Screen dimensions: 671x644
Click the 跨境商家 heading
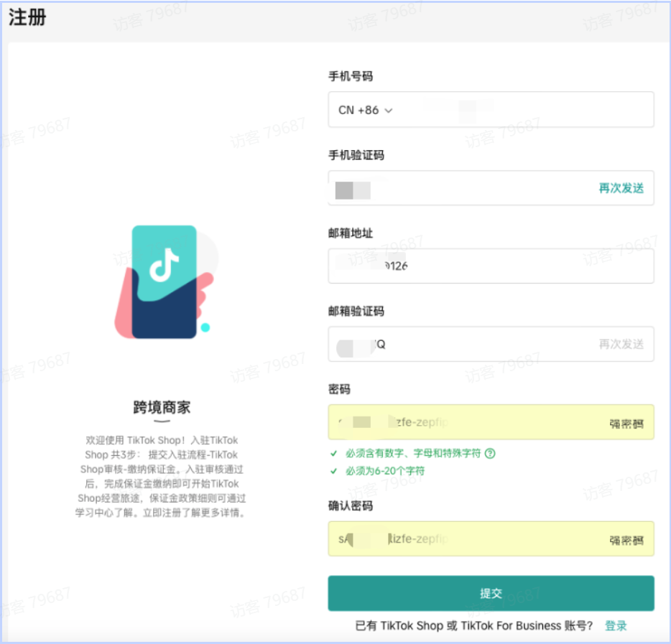coord(162,408)
